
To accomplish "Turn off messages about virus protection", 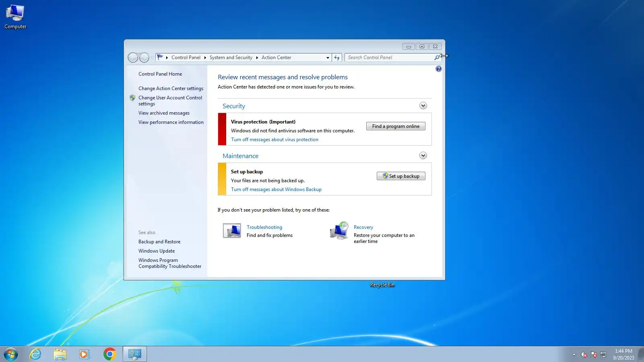I will 275,140.
